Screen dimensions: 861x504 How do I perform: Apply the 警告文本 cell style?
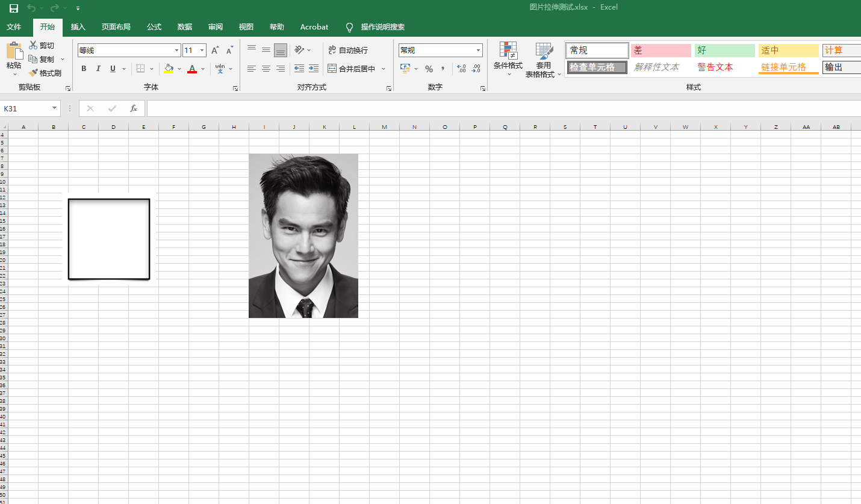(715, 67)
